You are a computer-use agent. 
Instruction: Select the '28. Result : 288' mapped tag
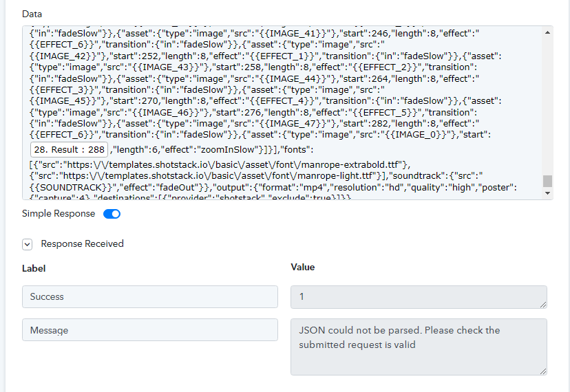click(70, 150)
